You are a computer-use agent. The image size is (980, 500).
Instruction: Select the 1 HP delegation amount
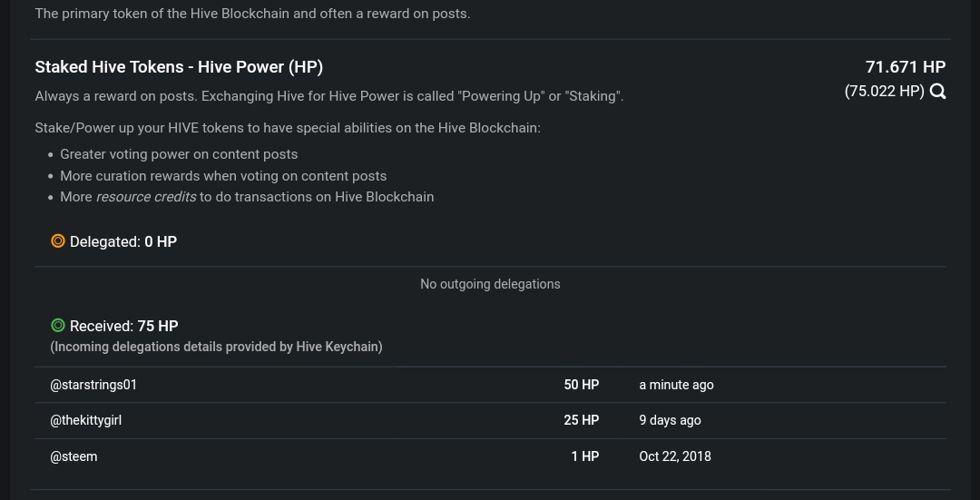tap(585, 456)
